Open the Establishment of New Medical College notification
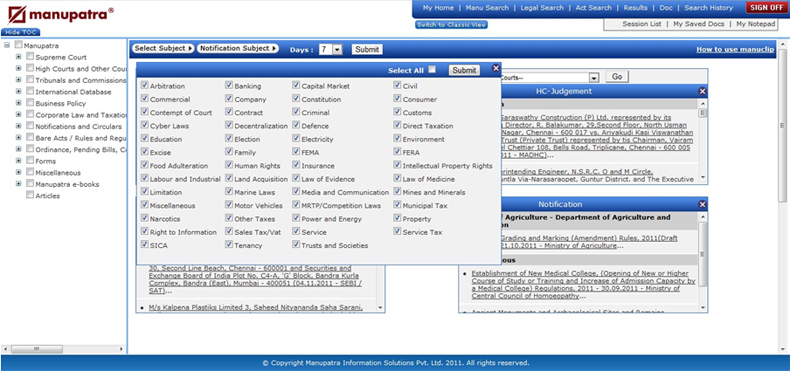Screen dimensions: 790x371 pyautogui.click(x=583, y=285)
